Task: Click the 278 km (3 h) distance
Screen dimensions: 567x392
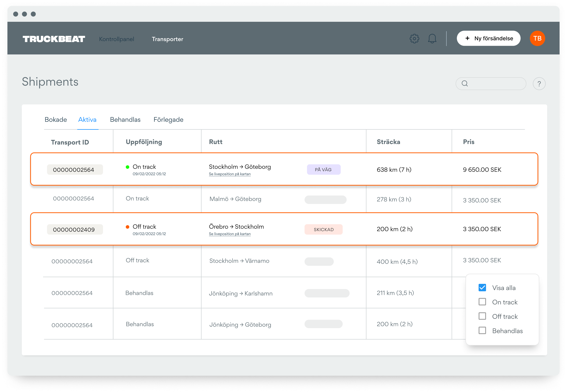Action: coord(394,199)
